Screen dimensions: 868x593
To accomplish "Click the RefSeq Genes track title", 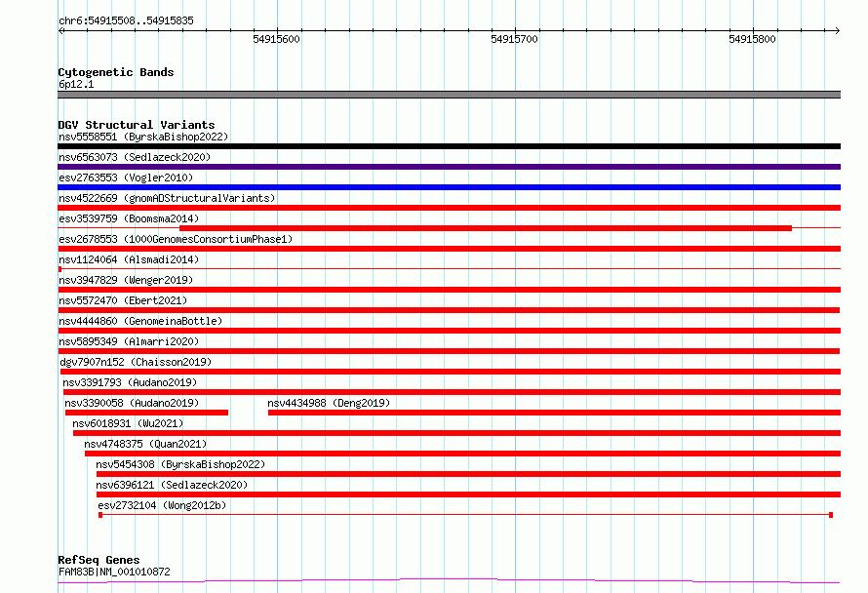I will pyautogui.click(x=99, y=560).
